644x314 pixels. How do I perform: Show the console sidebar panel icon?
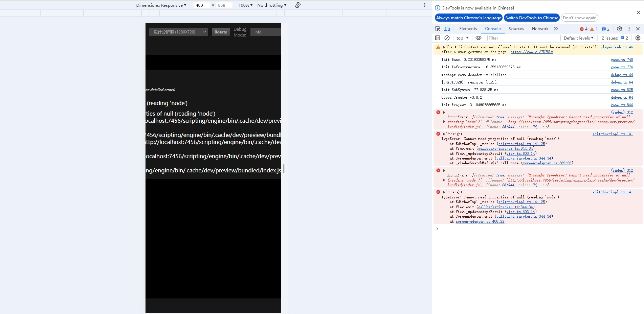tap(438, 38)
